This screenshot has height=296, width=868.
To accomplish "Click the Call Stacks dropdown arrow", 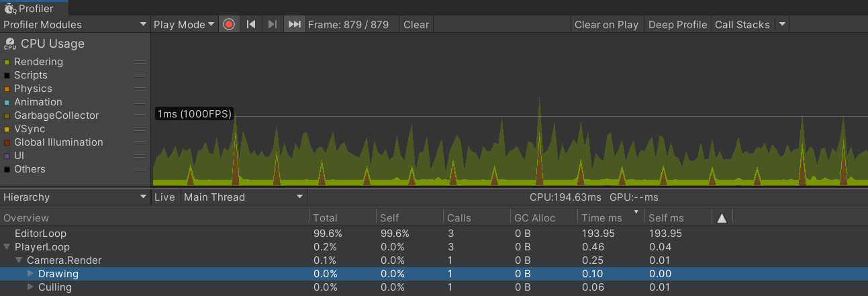I will (x=781, y=24).
